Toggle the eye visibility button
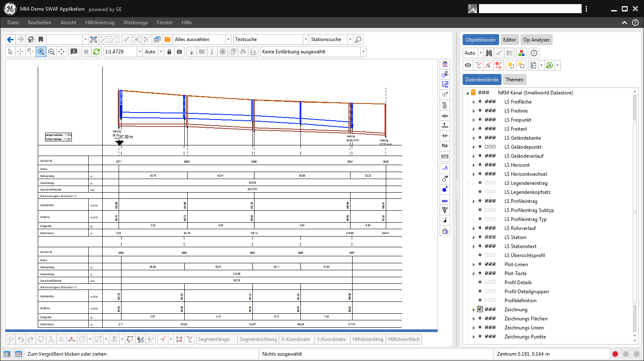The image size is (644, 361). (x=468, y=65)
